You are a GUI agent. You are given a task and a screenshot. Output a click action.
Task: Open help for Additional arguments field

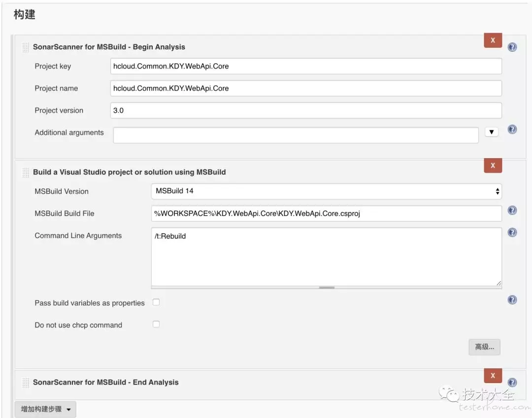pos(512,130)
